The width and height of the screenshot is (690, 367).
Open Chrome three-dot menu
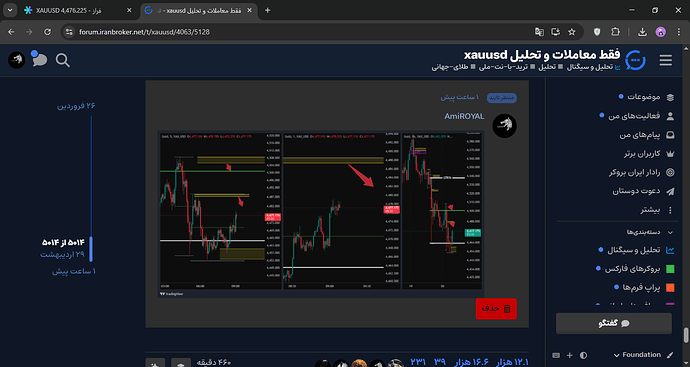pyautogui.click(x=678, y=32)
